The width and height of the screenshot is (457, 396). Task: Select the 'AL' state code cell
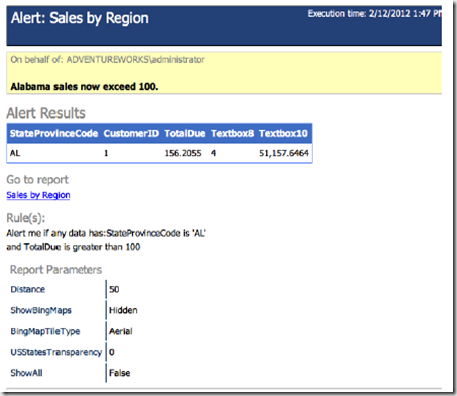coord(15,153)
